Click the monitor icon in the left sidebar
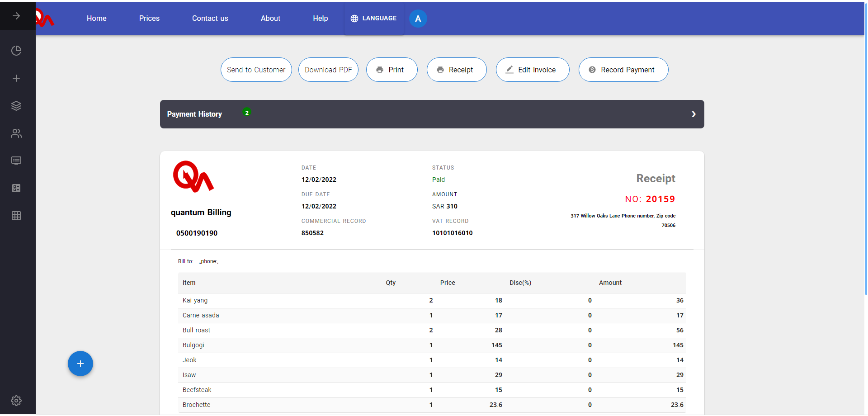 16,161
